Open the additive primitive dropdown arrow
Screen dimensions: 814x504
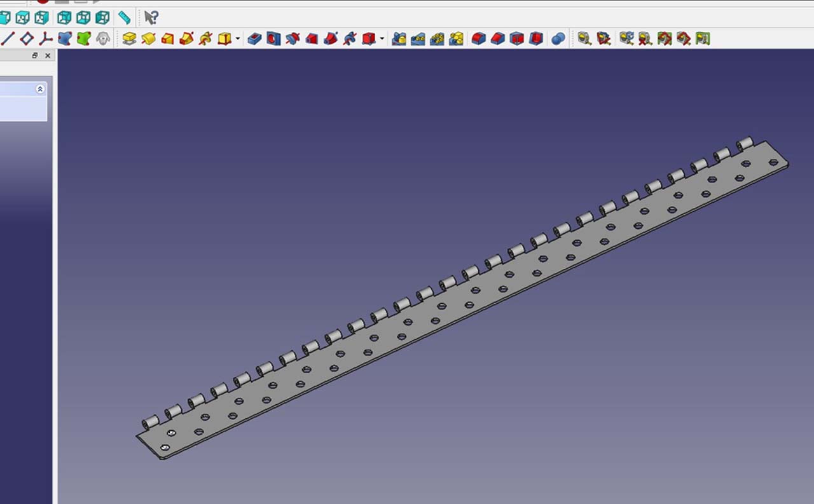[238, 39]
